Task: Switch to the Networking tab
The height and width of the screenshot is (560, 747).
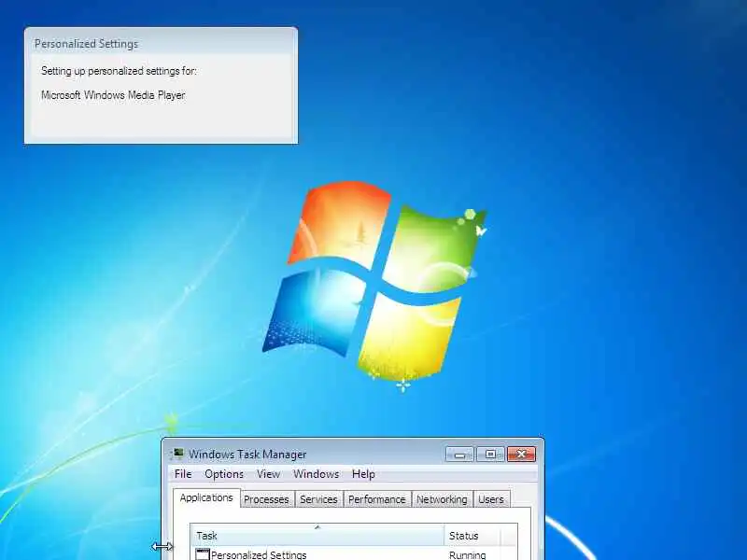Action: pyautogui.click(x=442, y=499)
